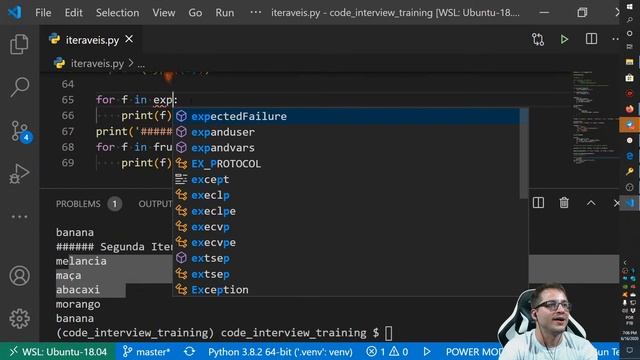Choose EX_PROTOCOL suggestion
The width and height of the screenshot is (640, 360).
click(346, 164)
